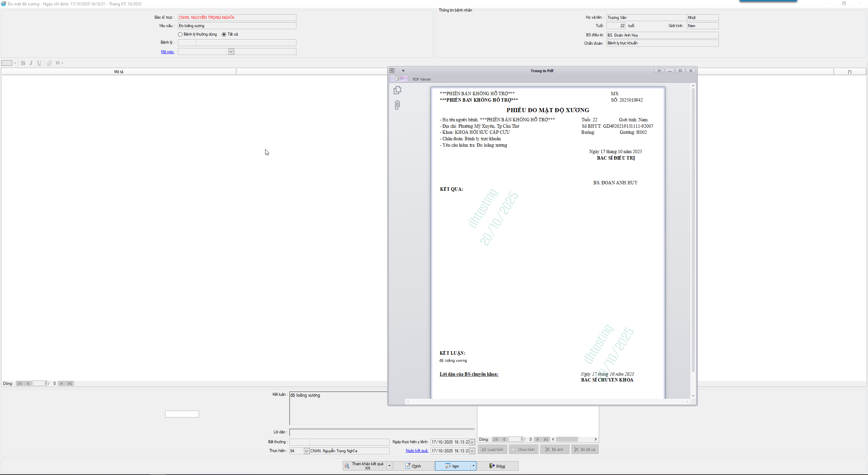
Task: Go to first row in Dòng navigator
Action: (20, 384)
